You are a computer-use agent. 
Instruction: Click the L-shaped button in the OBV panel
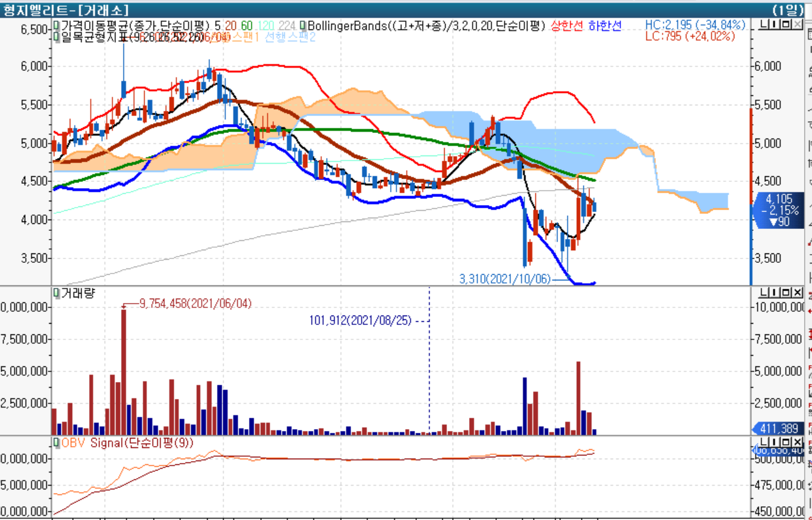[763, 442]
